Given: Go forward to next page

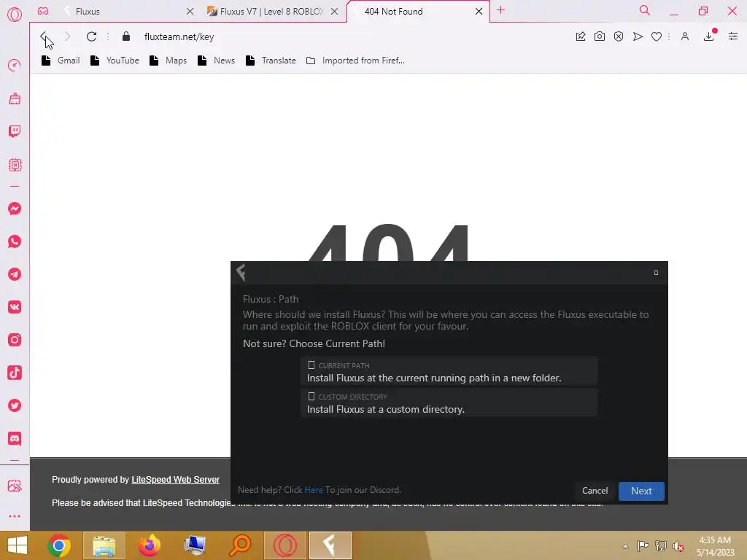Looking at the screenshot, I should coord(67,36).
